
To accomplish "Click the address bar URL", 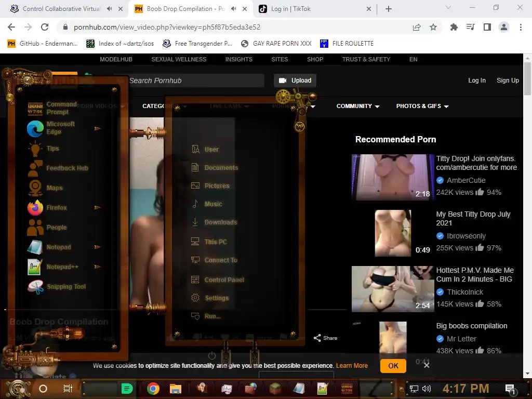I will coord(167,27).
